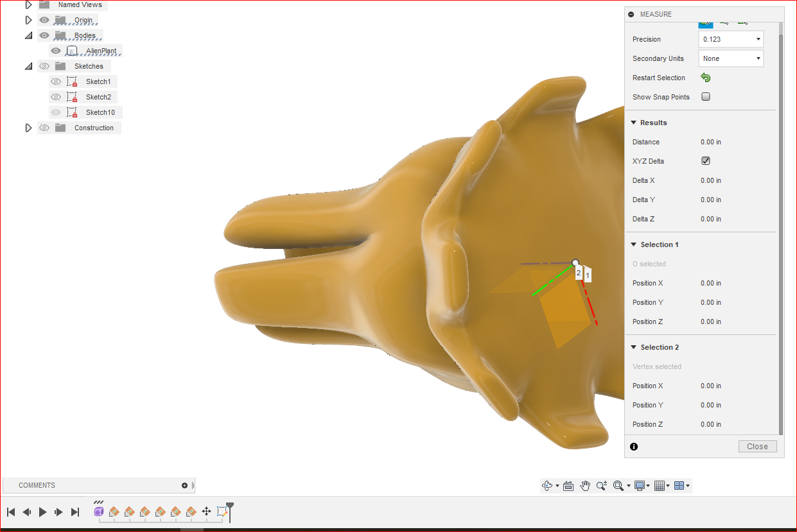This screenshot has height=532, width=797.
Task: Close the Measure dialog
Action: [x=757, y=446]
